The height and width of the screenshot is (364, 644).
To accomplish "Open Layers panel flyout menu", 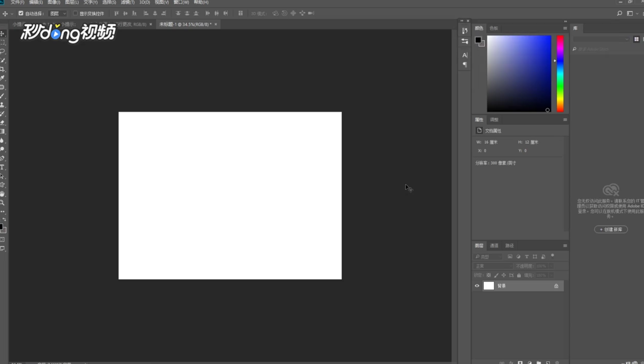I will coord(565,246).
